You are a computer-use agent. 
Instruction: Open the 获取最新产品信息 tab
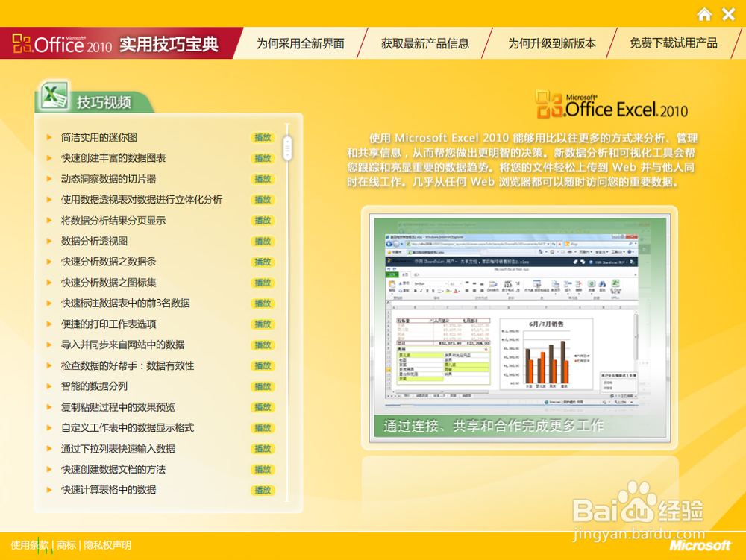[x=425, y=44]
